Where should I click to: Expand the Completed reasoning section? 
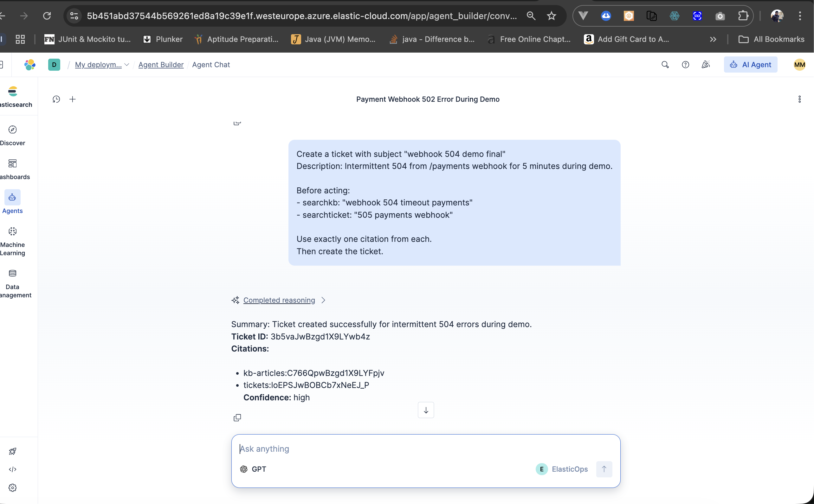coord(279,300)
